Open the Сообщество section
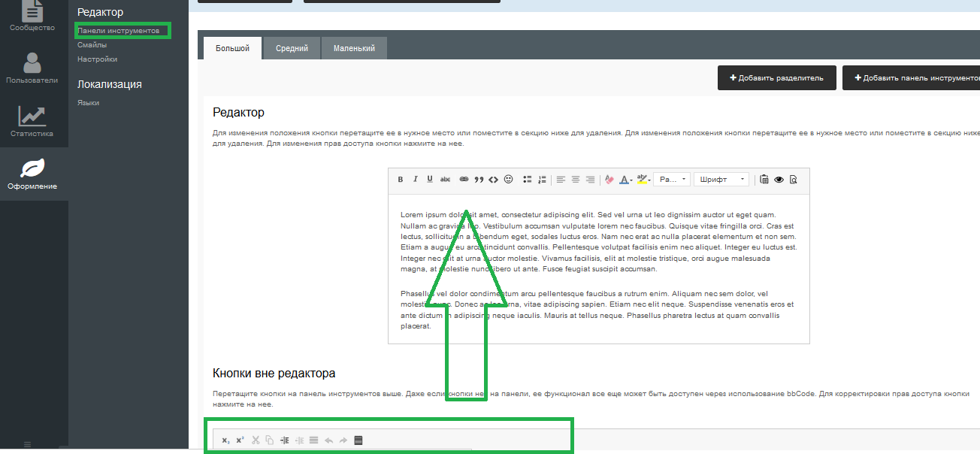Image resolution: width=980 pixels, height=454 pixels. click(x=32, y=17)
